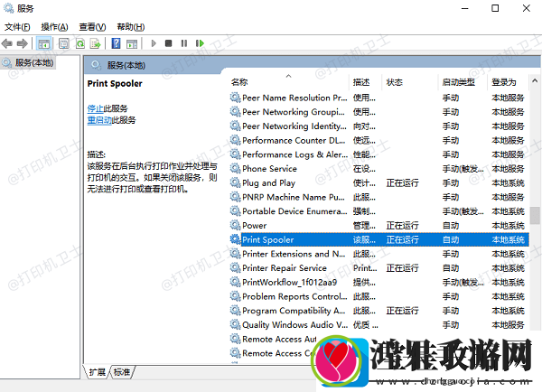Click 手动(触发... in Phone Service row
Viewport: 542px width, 392px height.
463,169
